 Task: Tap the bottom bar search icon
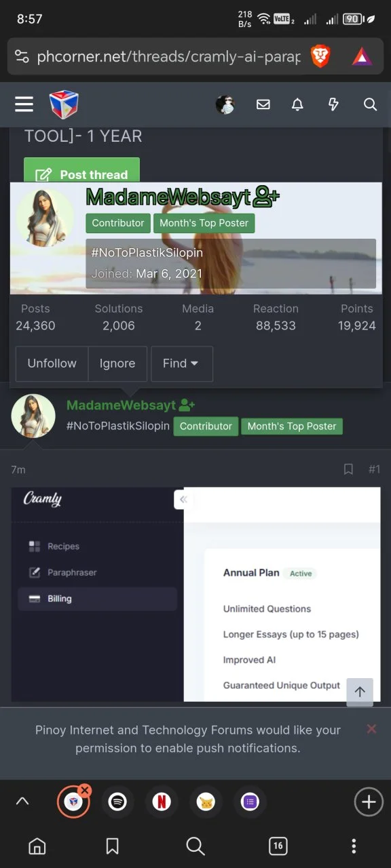click(x=195, y=846)
